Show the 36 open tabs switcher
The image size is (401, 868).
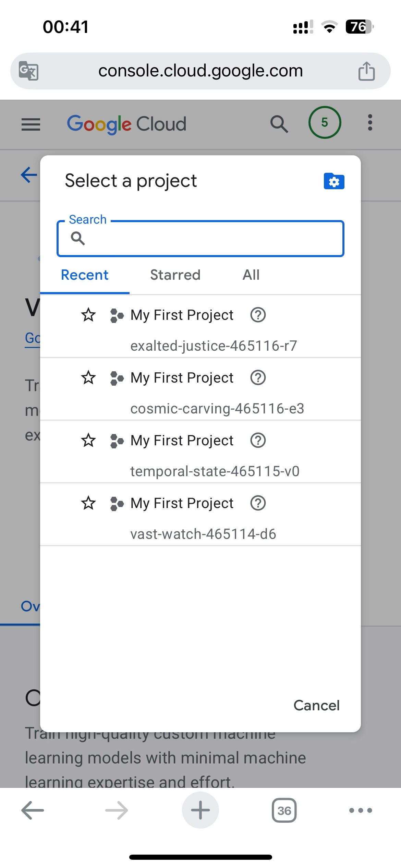284,810
